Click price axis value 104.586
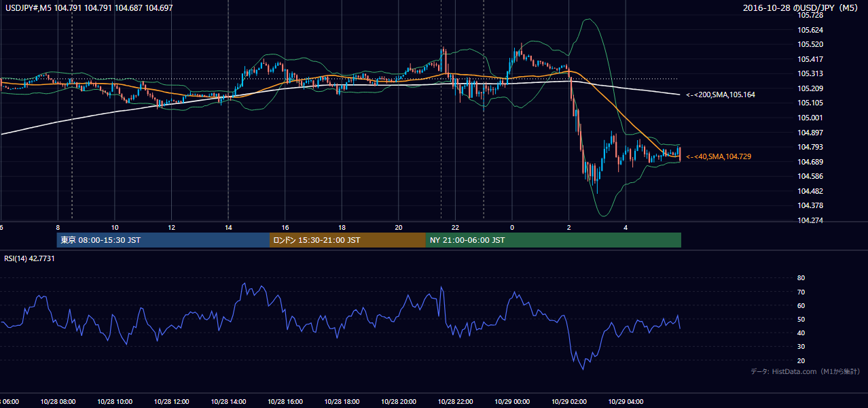The height and width of the screenshot is (408, 868). click(x=810, y=176)
